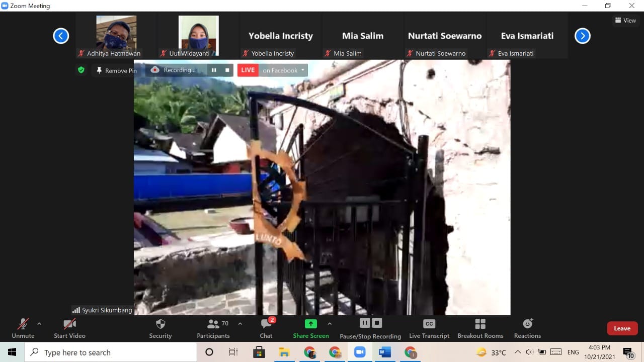Open Breakout Rooms
This screenshot has width=644, height=362.
pyautogui.click(x=480, y=328)
